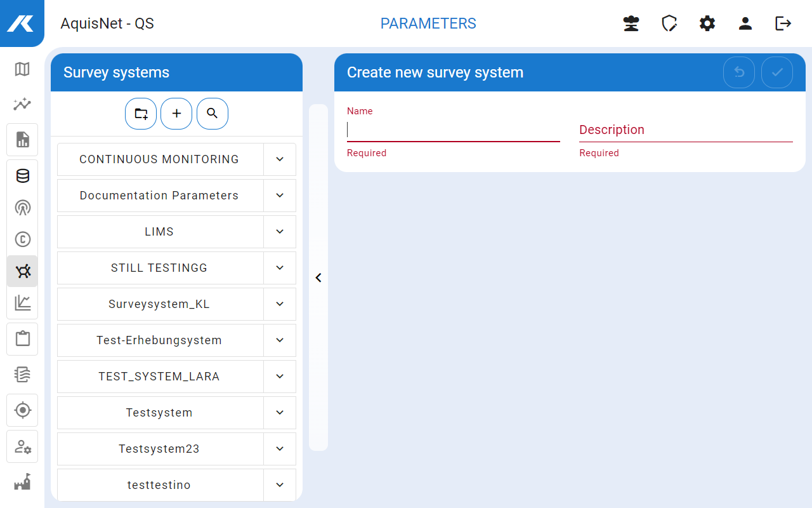
Task: Click the logout icon in header
Action: click(783, 23)
